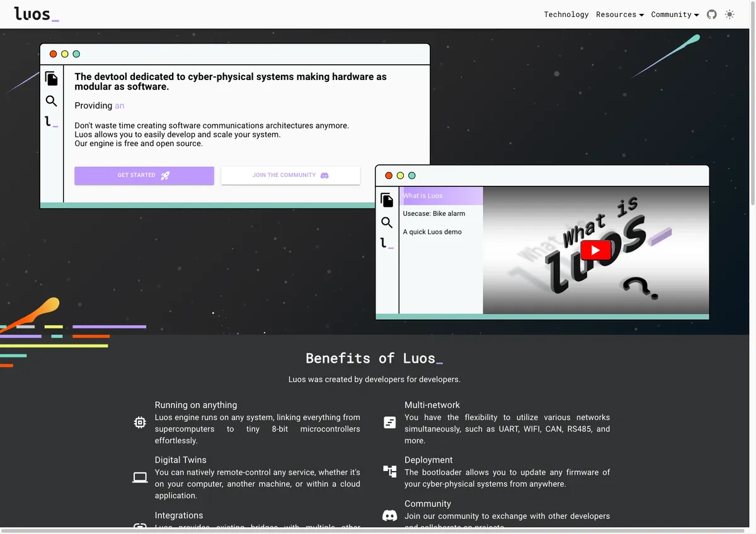The height and width of the screenshot is (534, 756).
Task: Click the Multi-network icon
Action: tap(390, 423)
